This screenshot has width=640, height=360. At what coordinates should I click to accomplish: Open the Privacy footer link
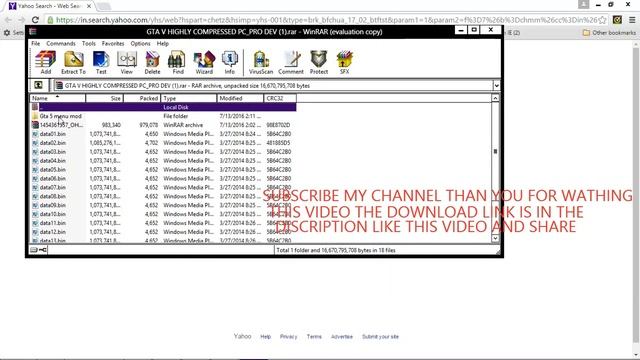pos(289,337)
